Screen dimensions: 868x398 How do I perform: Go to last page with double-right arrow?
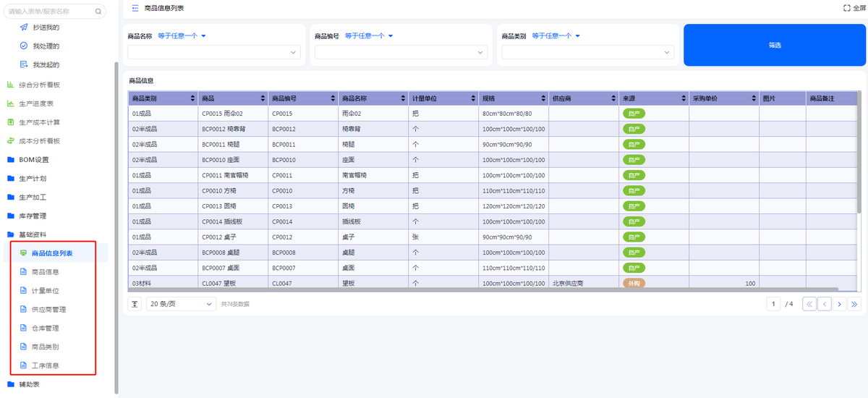point(855,304)
